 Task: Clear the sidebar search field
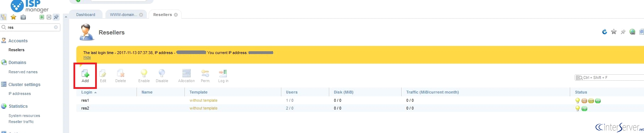point(56,27)
